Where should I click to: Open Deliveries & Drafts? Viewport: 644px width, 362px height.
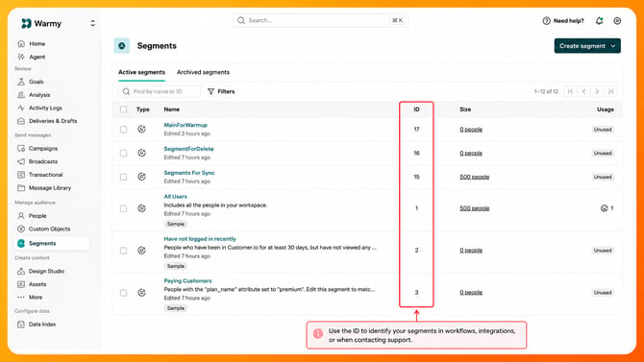(47, 121)
